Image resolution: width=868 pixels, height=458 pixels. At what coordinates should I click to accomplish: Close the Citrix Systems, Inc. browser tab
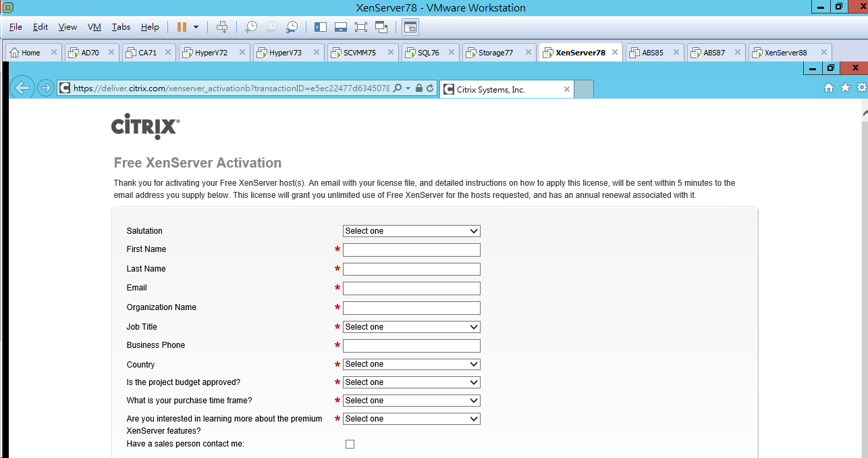[567, 89]
